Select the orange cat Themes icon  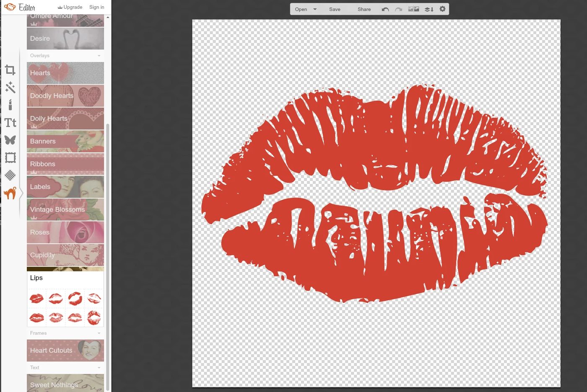10,193
